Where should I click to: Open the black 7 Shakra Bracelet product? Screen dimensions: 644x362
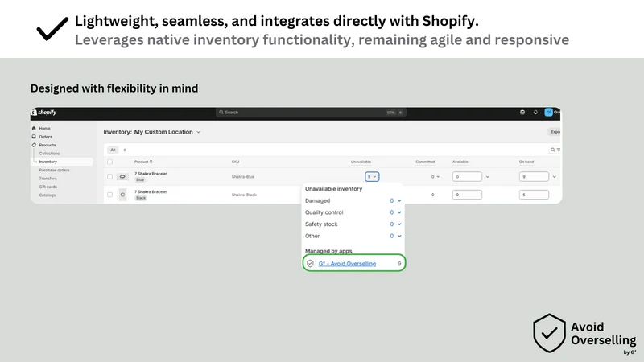click(x=151, y=191)
